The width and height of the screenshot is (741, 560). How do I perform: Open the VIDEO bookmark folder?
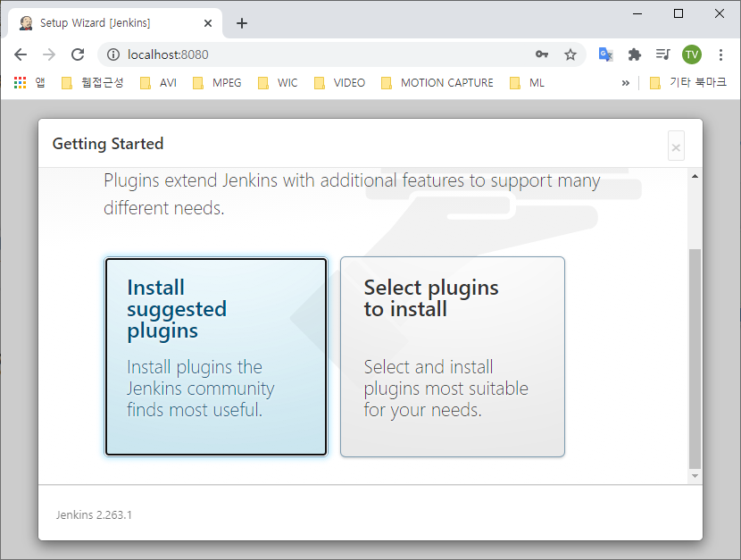click(340, 83)
